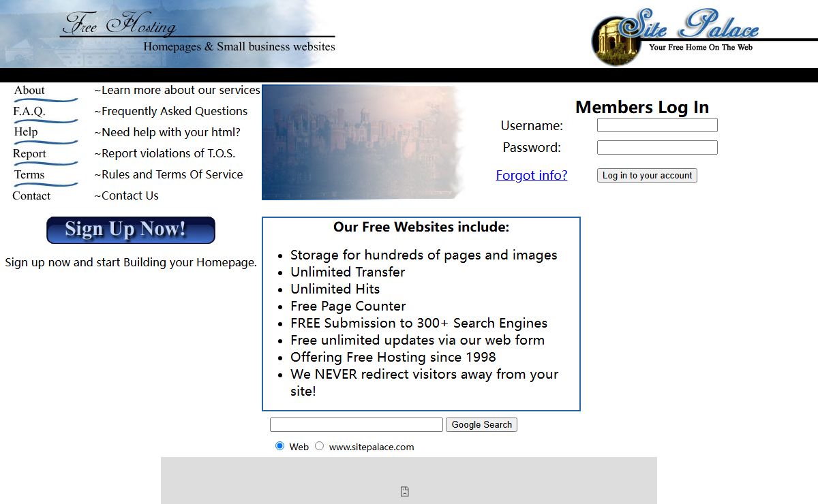Click the Forgot info? link
Screen dimensions: 818x504
532,175
